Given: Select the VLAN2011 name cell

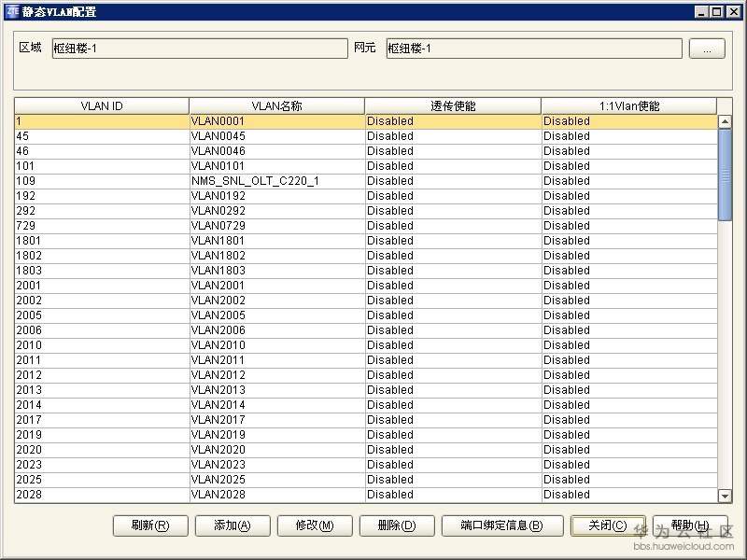Looking at the screenshot, I should (x=277, y=360).
